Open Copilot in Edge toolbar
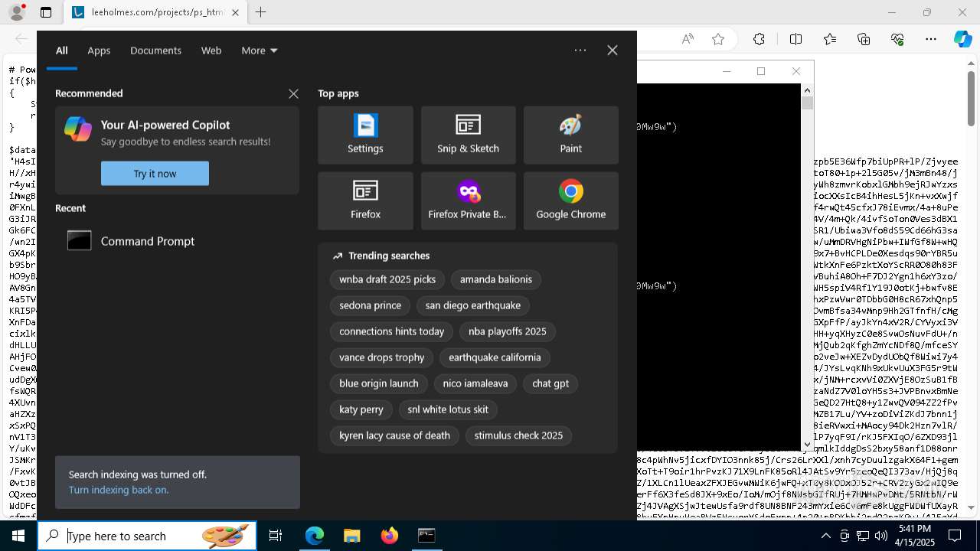The image size is (980, 551). (962, 39)
